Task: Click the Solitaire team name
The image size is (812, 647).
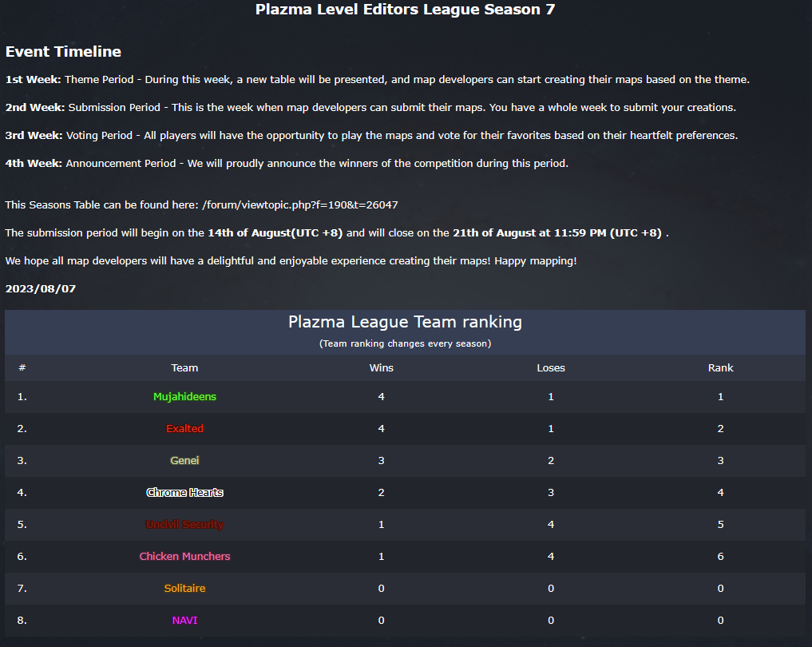Action: (184, 589)
